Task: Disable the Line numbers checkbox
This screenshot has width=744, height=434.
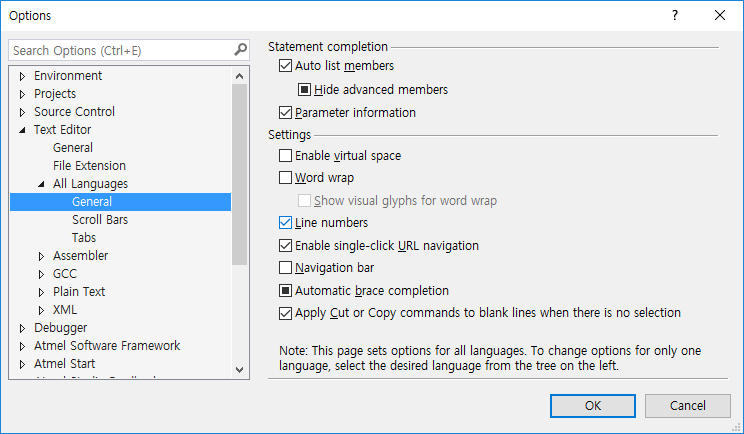Action: 286,223
